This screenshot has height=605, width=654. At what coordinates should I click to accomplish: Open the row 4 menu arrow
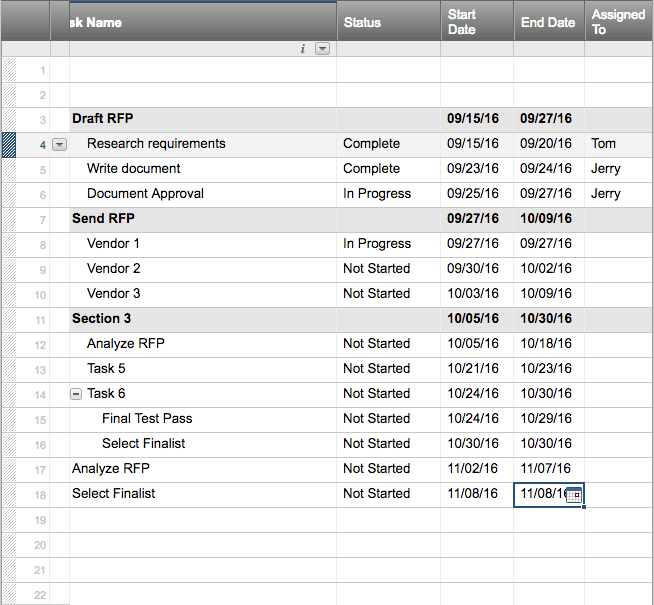[59, 144]
